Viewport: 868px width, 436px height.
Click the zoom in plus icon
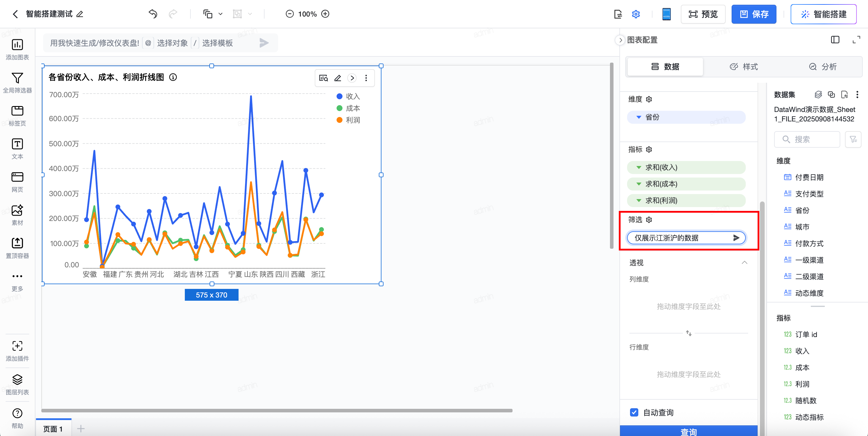325,14
